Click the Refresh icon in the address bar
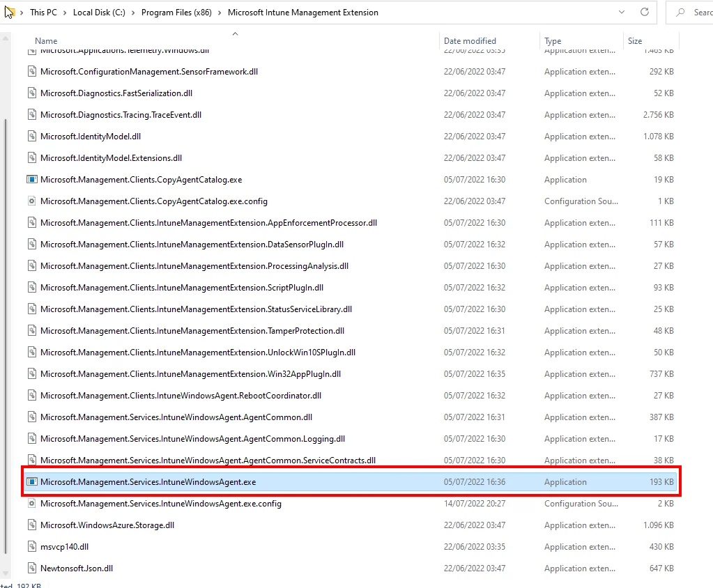This screenshot has height=588, width=713. (644, 13)
